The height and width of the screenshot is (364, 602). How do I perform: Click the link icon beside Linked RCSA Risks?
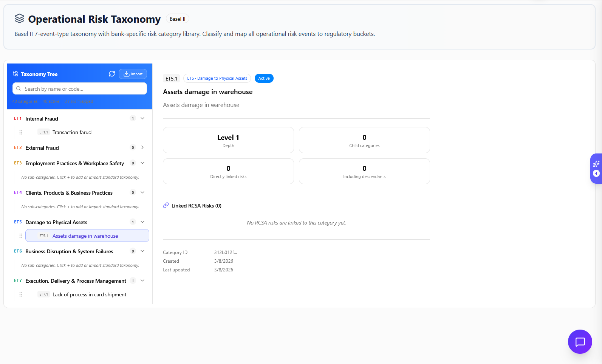click(166, 206)
